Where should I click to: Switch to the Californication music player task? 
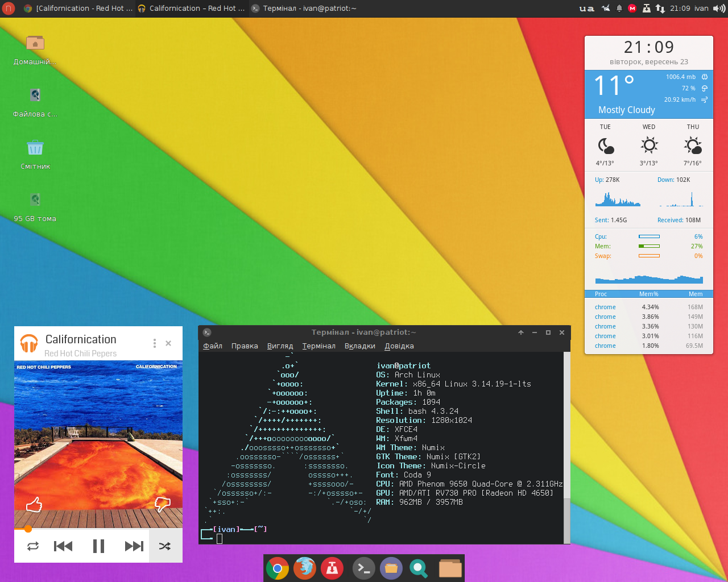191,8
